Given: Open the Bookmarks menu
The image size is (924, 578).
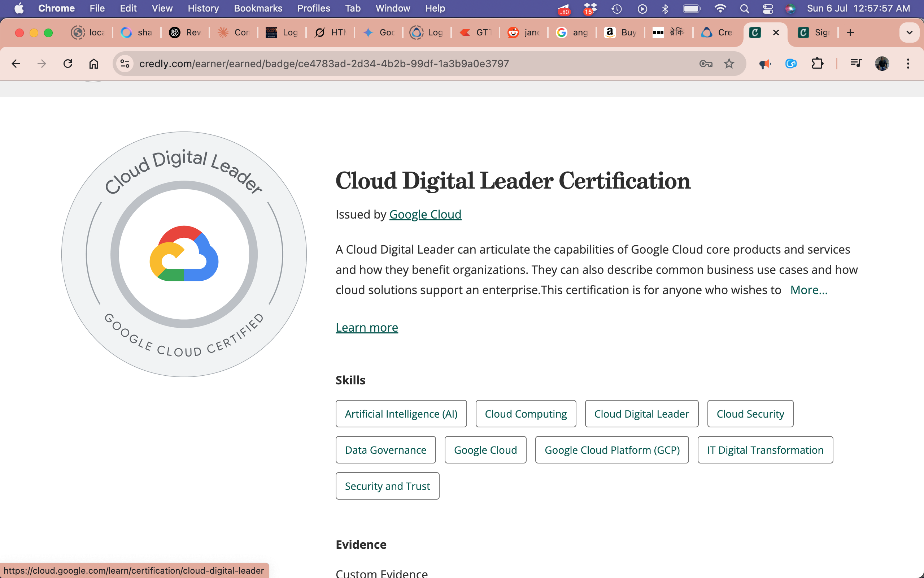Looking at the screenshot, I should 258,8.
